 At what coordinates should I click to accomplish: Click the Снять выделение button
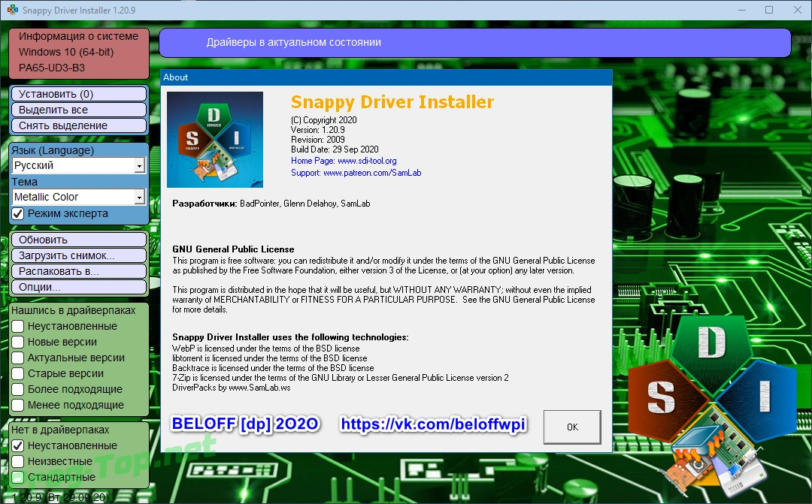pyautogui.click(x=79, y=125)
